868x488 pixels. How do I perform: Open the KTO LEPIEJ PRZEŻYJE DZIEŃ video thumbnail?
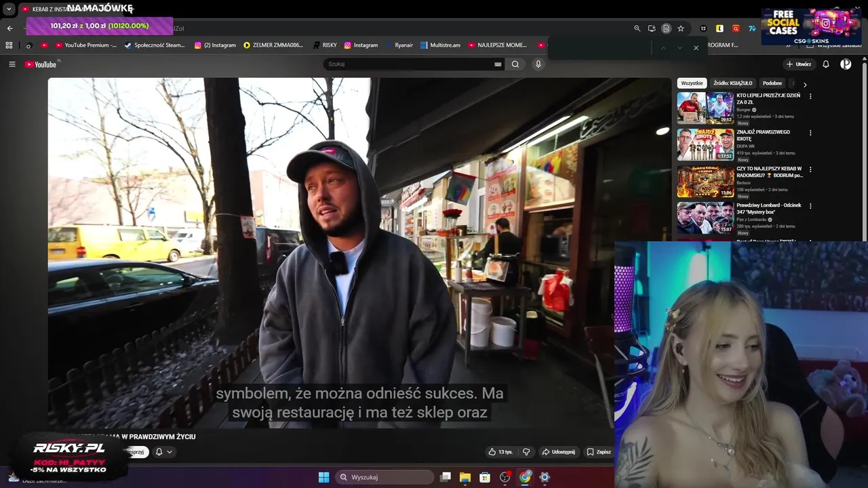pyautogui.click(x=705, y=108)
